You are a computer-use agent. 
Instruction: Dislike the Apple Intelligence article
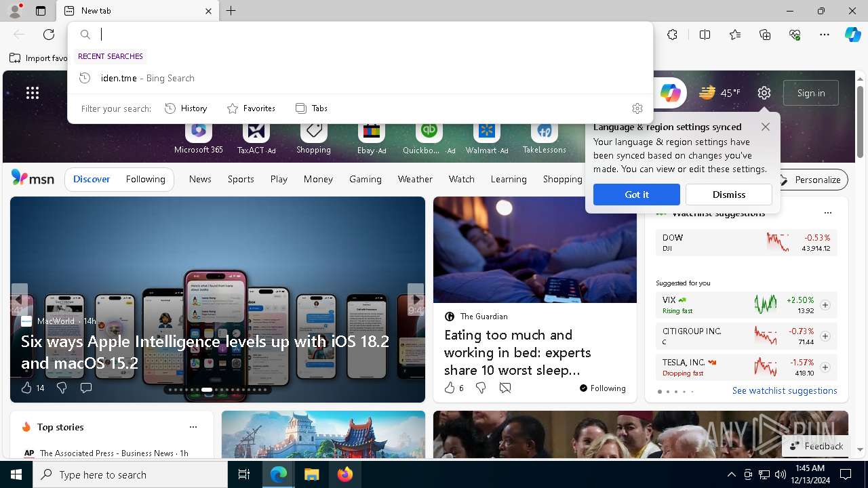62,388
